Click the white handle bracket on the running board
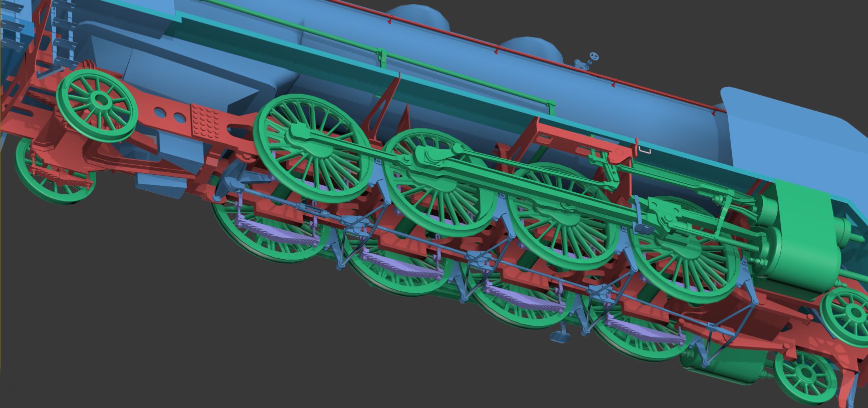The width and height of the screenshot is (868, 408). pos(644,148)
